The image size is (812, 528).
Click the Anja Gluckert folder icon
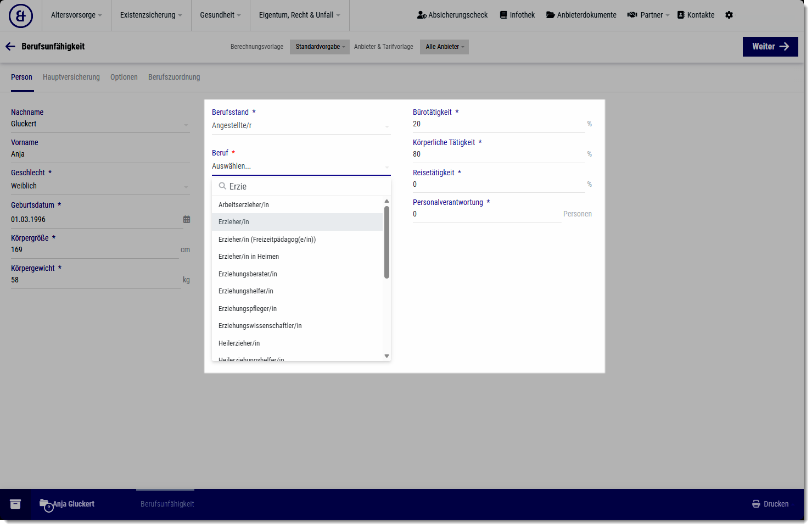tap(44, 503)
